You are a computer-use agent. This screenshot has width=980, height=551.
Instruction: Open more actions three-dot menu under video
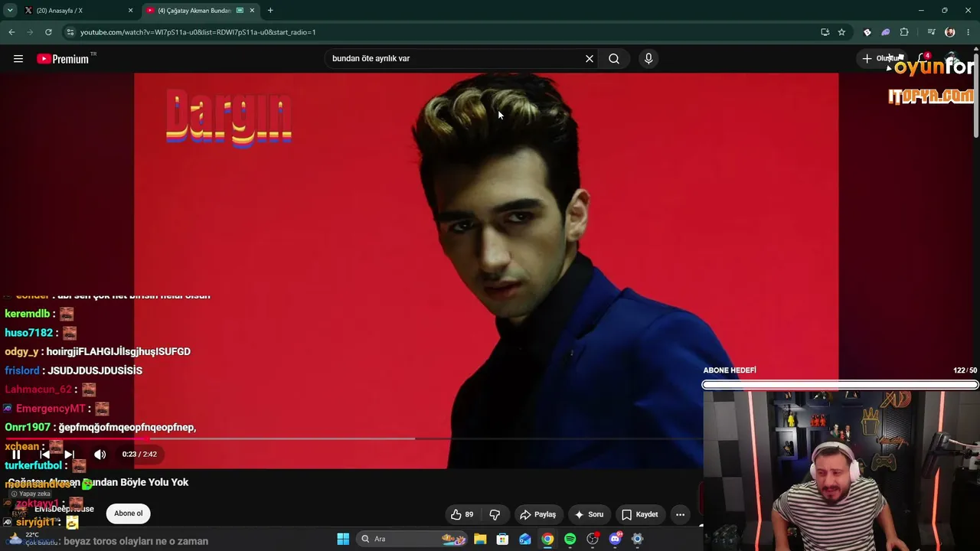click(x=680, y=514)
